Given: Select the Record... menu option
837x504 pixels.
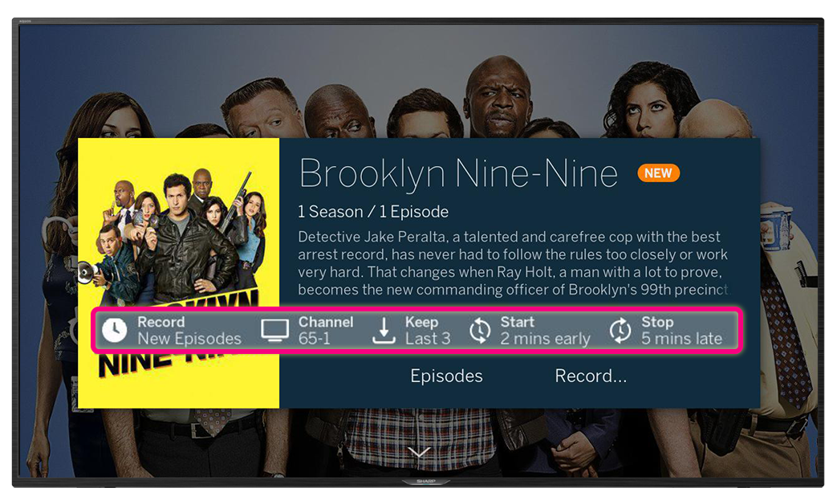Looking at the screenshot, I should pos(591,376).
